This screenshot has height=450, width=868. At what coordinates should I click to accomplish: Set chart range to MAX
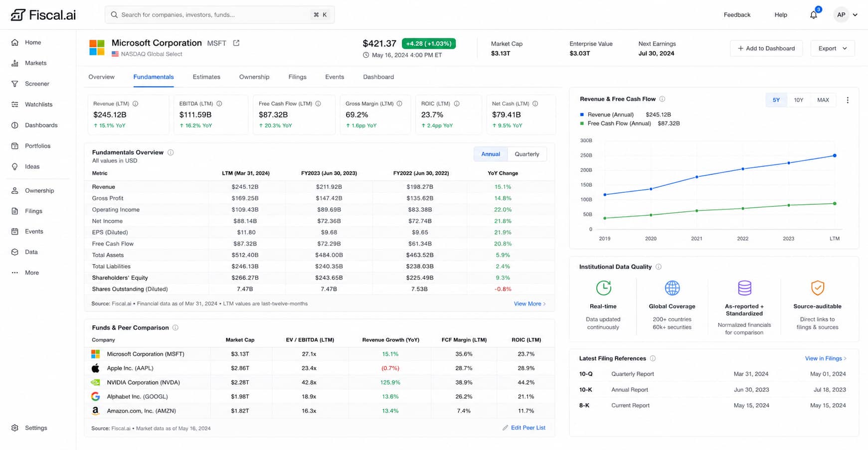coord(823,100)
